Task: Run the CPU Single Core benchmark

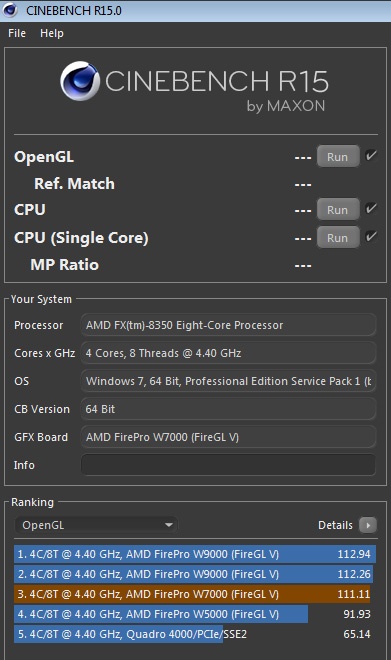Action: (338, 237)
